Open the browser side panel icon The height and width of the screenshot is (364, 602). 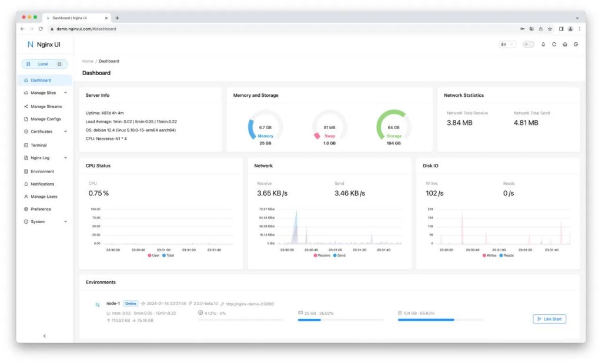[561, 29]
